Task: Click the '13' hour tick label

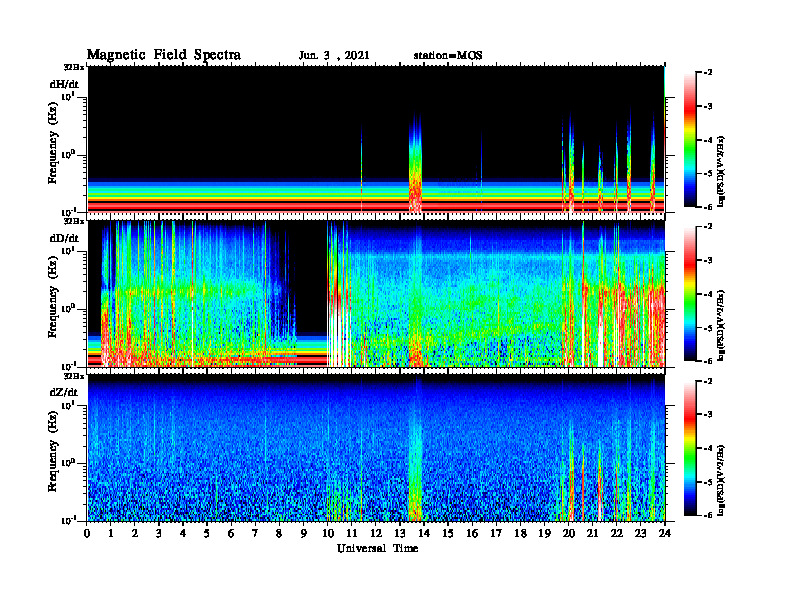Action: coord(400,534)
